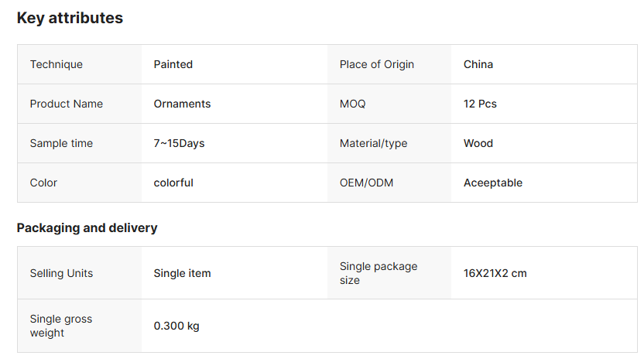Click the 16X21X2 cm value
644x359 pixels.
(495, 273)
